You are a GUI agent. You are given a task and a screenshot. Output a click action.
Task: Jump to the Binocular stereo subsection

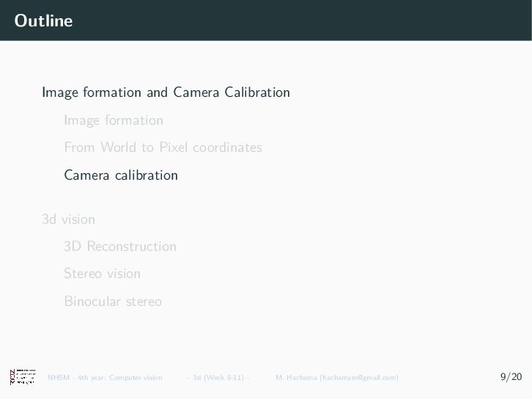click(113, 301)
